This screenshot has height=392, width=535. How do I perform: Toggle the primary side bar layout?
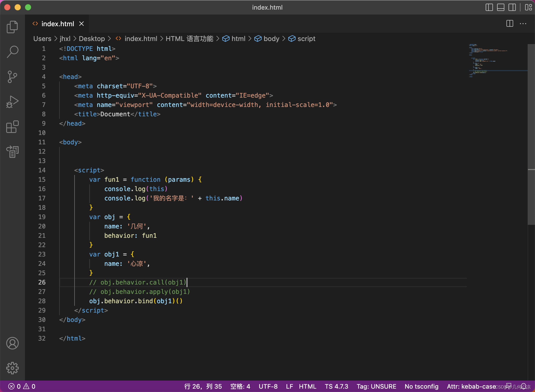489,7
